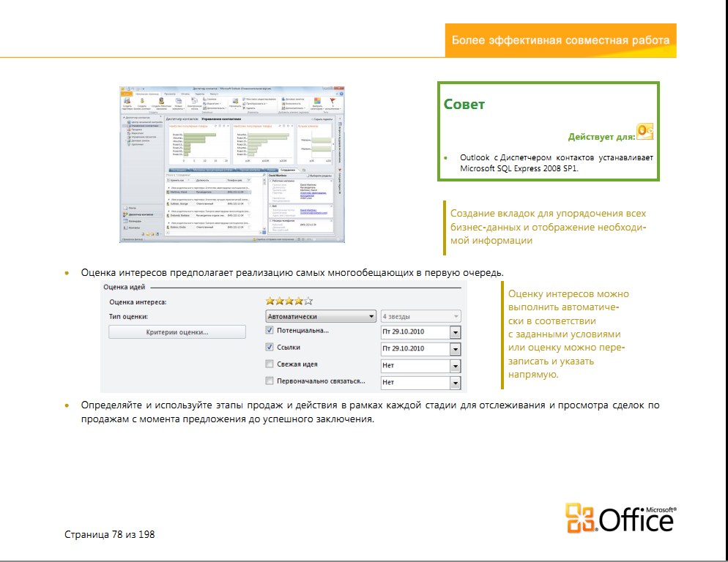Click the embedded Outlook contact manager screenshot
Screen dimensions: 728x562
pos(232,165)
